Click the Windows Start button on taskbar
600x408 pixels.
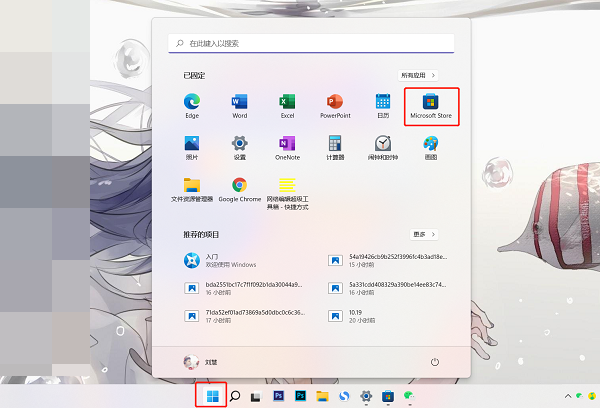[212, 396]
